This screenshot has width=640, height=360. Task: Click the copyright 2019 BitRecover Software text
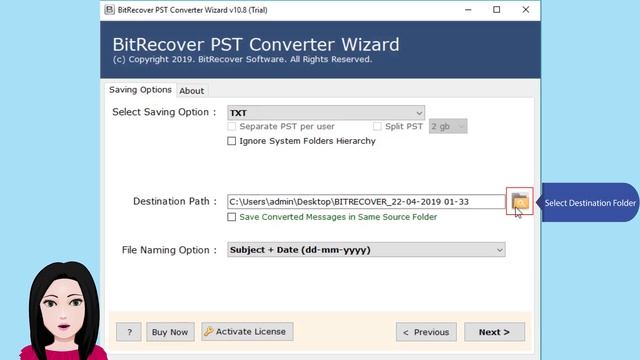(242, 60)
